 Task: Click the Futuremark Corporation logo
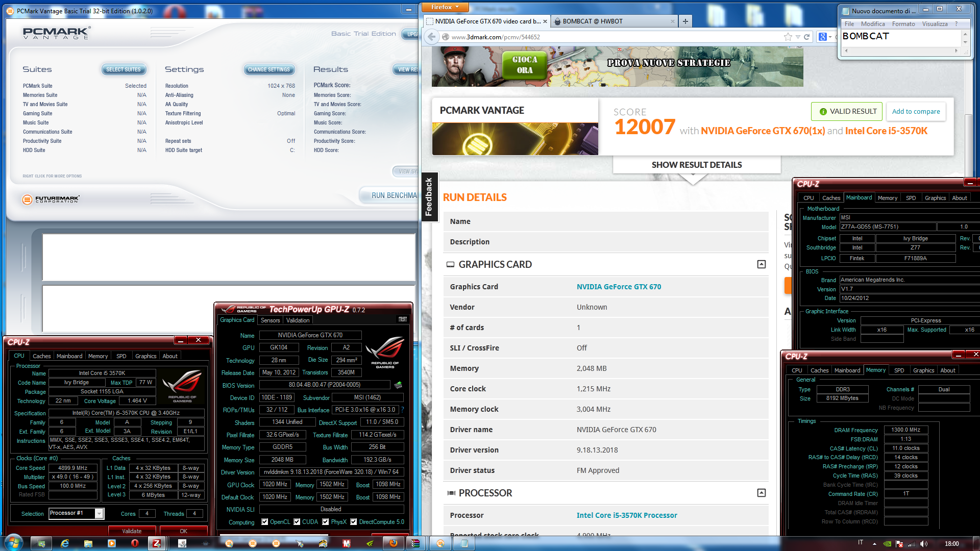click(51, 199)
